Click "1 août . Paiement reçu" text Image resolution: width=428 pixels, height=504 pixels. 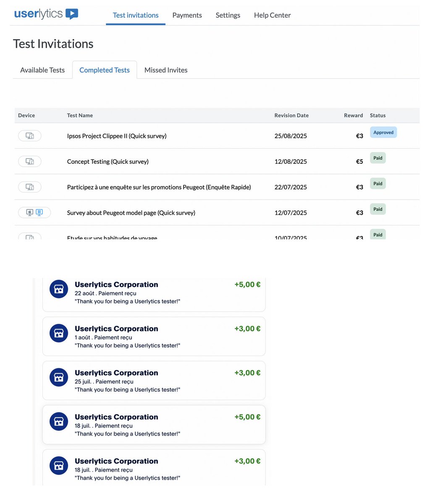point(103,338)
